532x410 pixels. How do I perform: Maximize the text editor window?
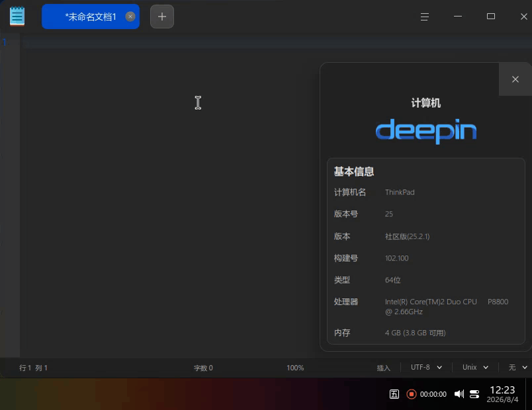490,17
